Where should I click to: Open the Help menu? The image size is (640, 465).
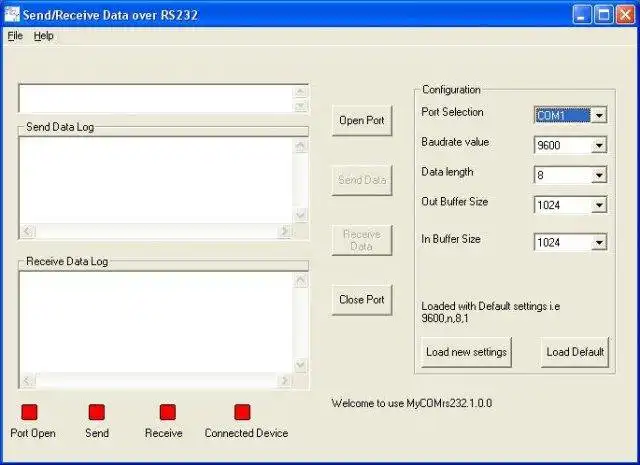point(43,36)
